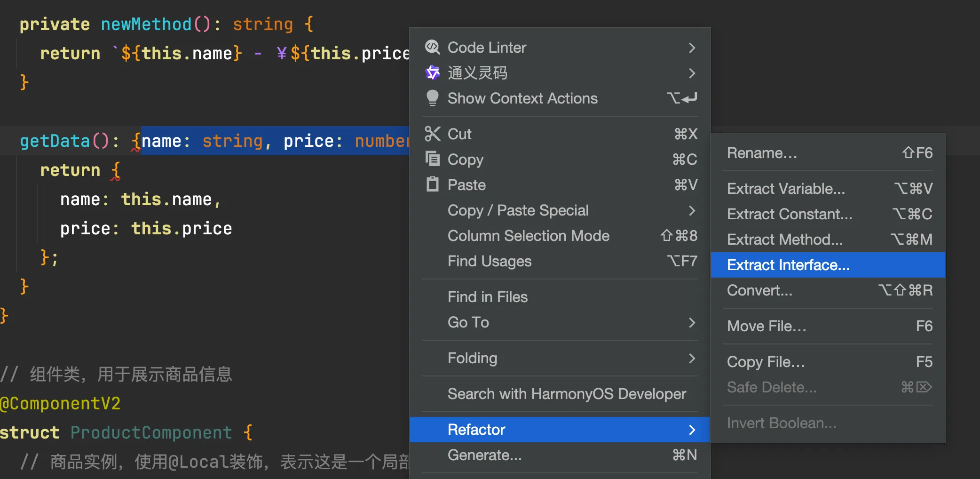Click Find Usages in context menu

pos(490,261)
